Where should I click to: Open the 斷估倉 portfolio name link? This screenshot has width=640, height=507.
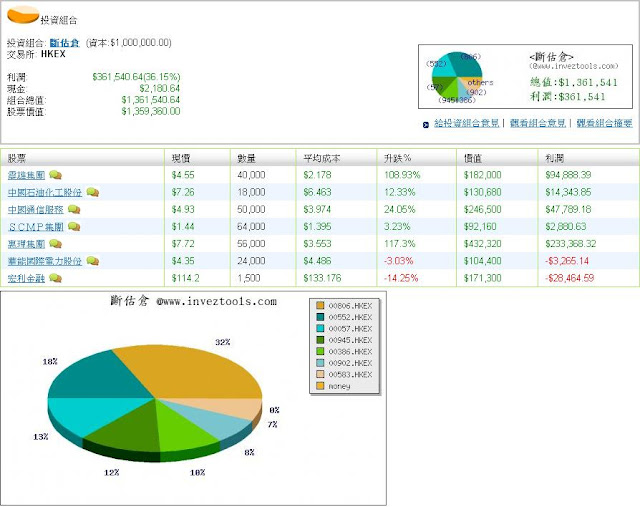click(64, 43)
